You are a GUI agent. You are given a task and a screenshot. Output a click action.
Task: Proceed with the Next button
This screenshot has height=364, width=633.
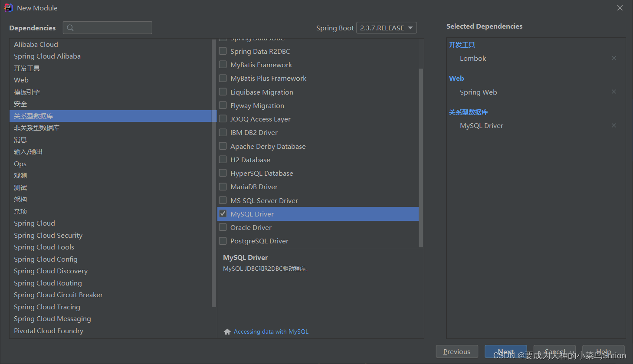(x=506, y=351)
